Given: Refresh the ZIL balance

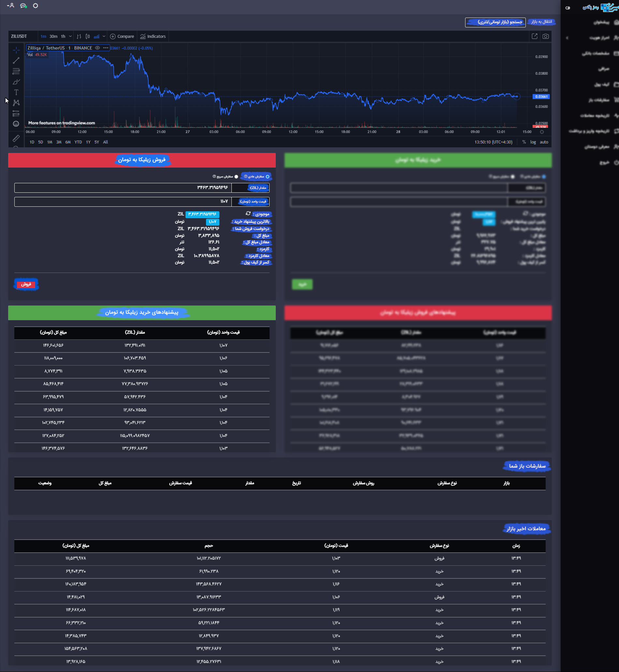Looking at the screenshot, I should click(248, 213).
